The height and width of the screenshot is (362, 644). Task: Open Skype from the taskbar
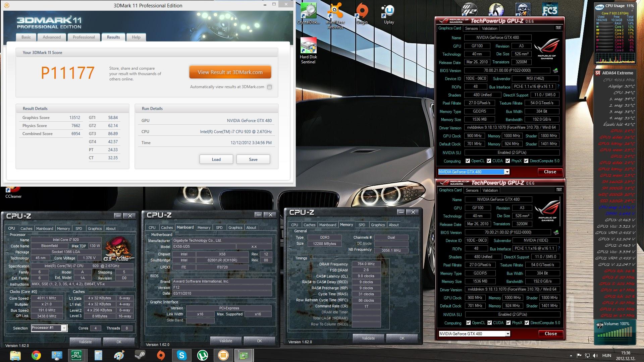(x=181, y=355)
